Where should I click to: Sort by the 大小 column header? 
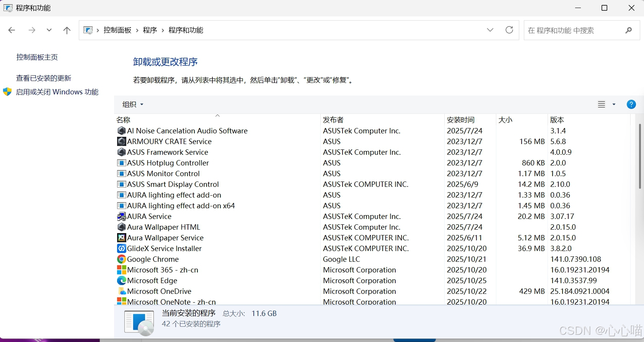(522, 120)
